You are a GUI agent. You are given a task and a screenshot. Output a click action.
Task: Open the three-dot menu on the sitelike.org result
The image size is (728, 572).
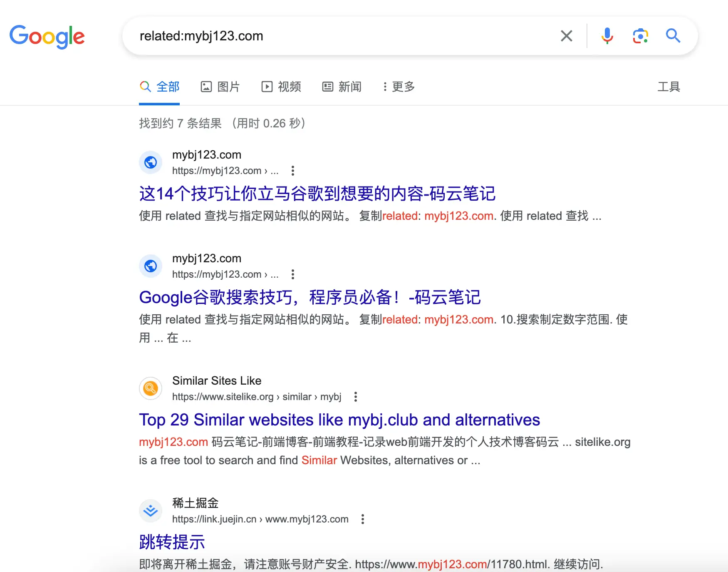(x=356, y=397)
